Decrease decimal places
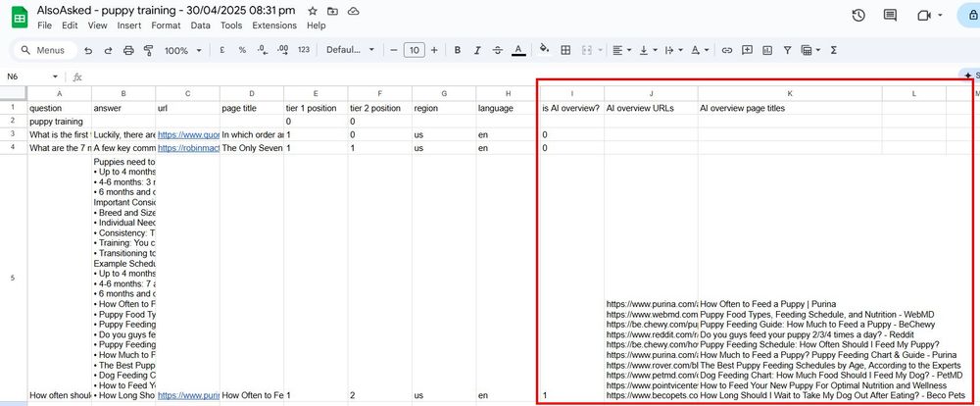 pos(262,50)
